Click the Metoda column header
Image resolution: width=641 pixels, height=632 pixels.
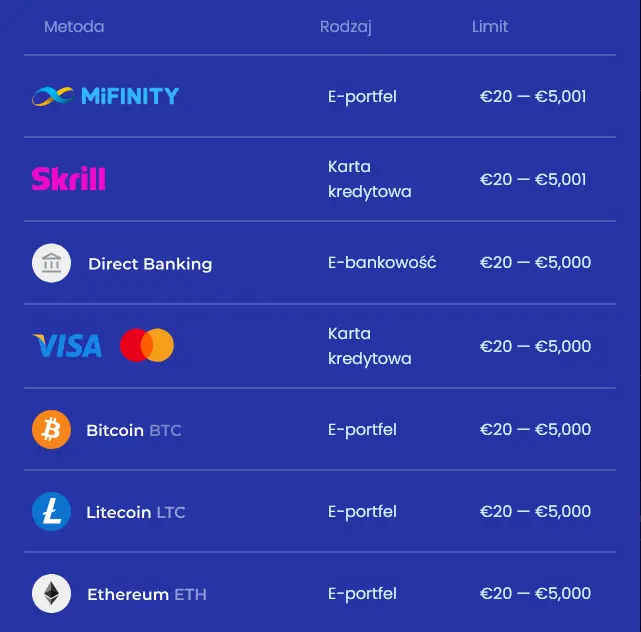coord(74,27)
